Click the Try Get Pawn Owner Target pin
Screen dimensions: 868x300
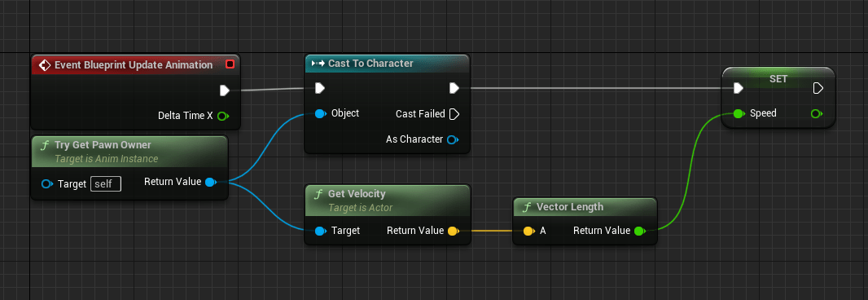47,183
